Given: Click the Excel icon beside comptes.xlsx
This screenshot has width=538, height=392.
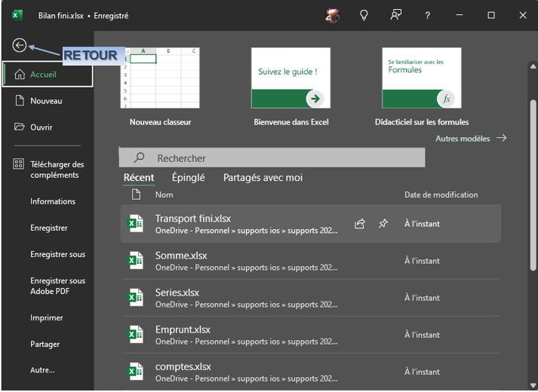Looking at the screenshot, I should tap(135, 372).
